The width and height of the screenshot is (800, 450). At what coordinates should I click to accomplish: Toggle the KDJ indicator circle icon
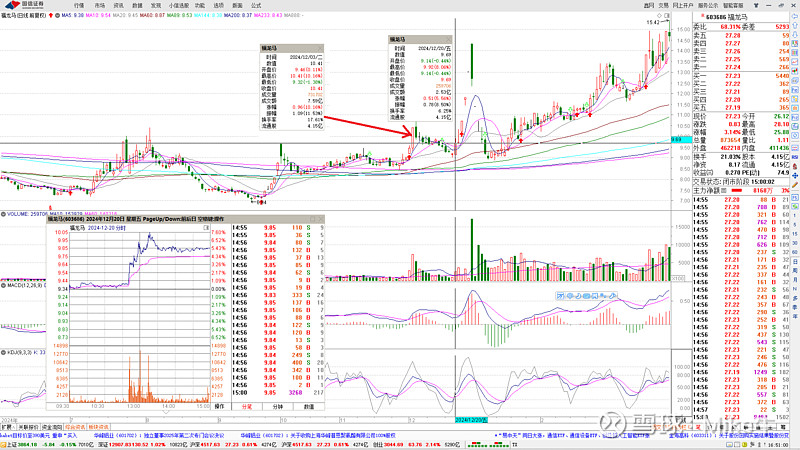pyautogui.click(x=3, y=353)
